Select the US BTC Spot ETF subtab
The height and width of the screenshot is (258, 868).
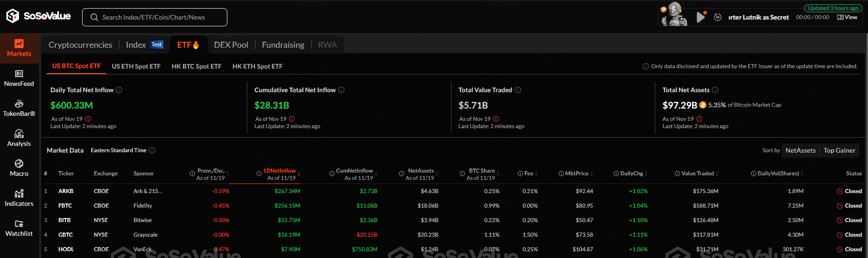[76, 66]
